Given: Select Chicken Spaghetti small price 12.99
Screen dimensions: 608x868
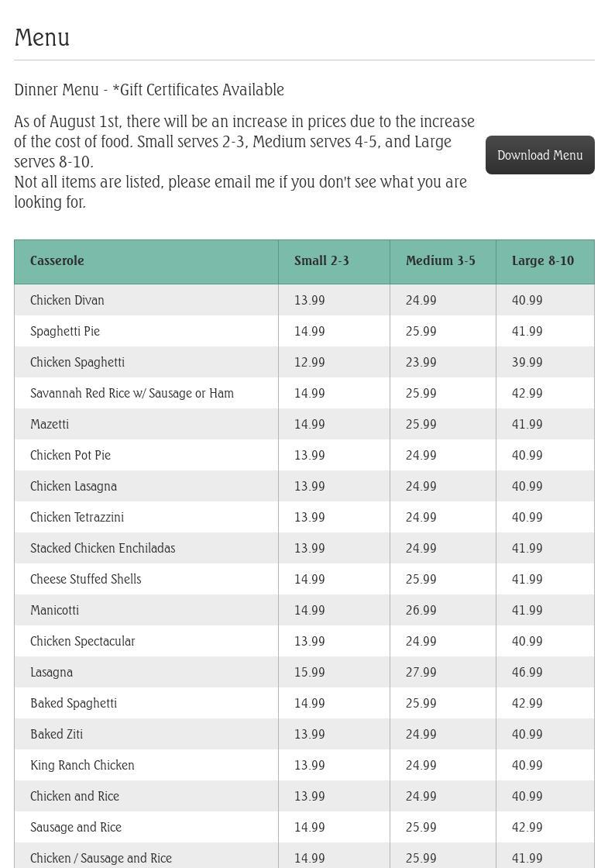Looking at the screenshot, I should (x=310, y=363).
